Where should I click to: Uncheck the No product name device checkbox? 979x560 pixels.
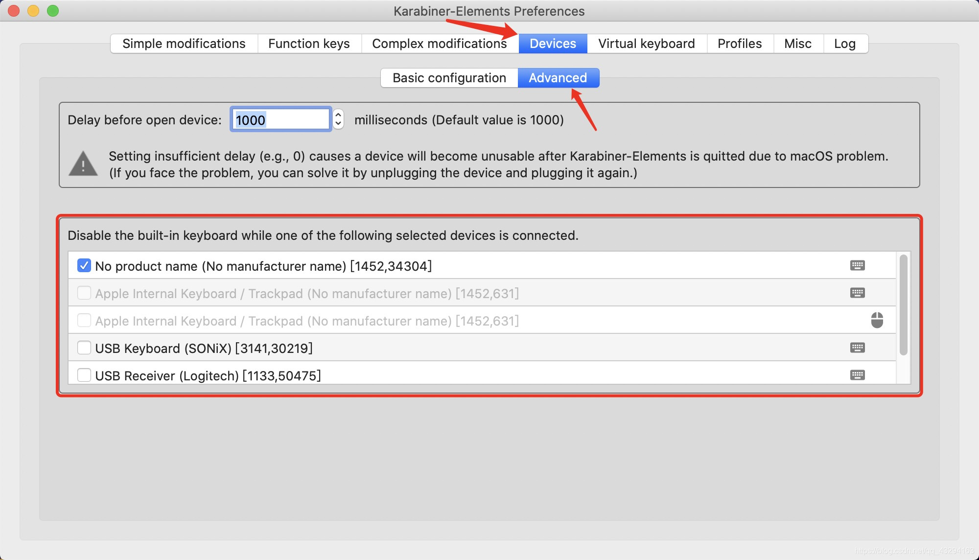coord(84,266)
